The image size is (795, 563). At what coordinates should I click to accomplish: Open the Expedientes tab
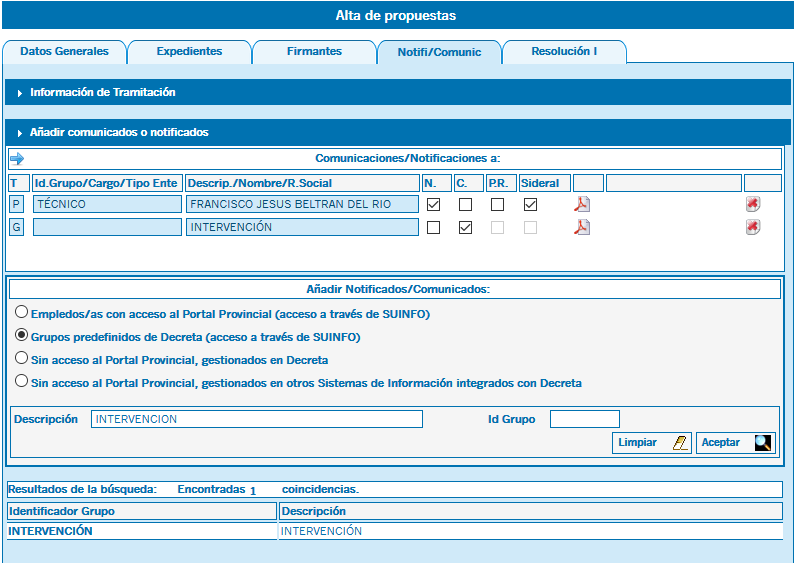(189, 52)
